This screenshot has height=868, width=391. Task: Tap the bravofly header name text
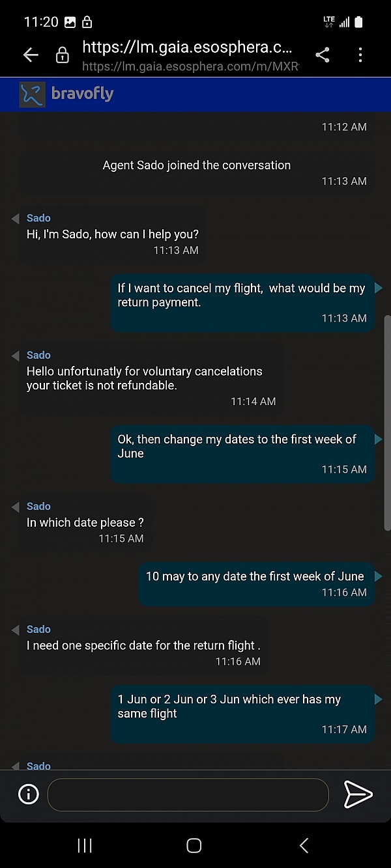pos(82,94)
